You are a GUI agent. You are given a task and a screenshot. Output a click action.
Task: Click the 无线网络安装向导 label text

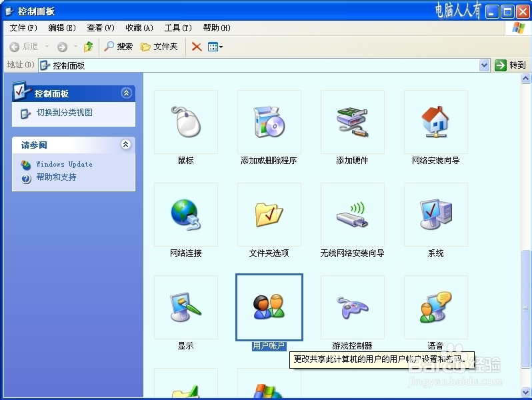(353, 253)
